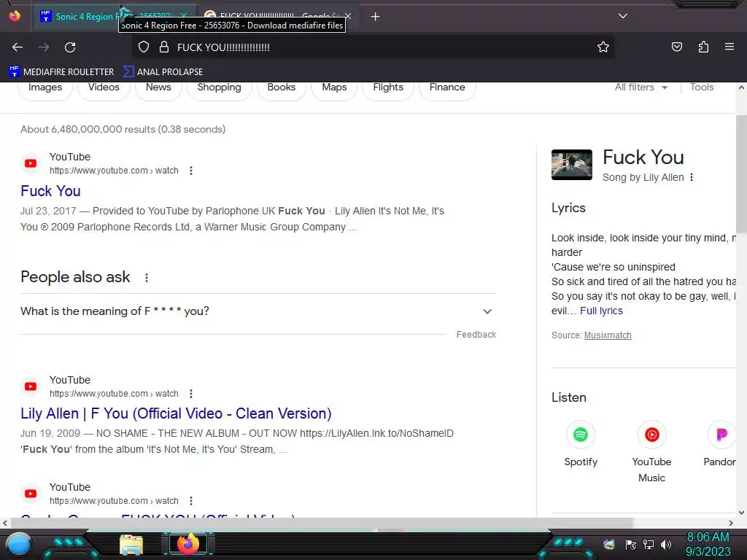Screen dimensions: 747x560
Task: Open MEDIAFIRE ROULETTER bookmark
Action: point(61,72)
